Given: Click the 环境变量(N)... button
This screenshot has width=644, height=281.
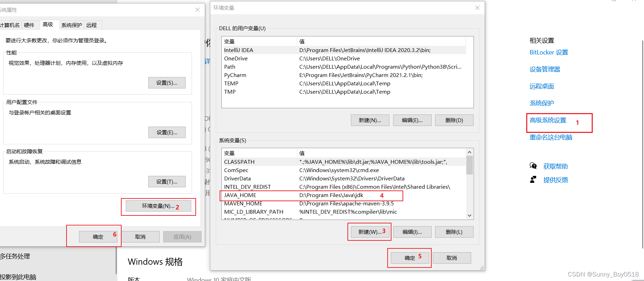Looking at the screenshot, I should click(x=158, y=206).
